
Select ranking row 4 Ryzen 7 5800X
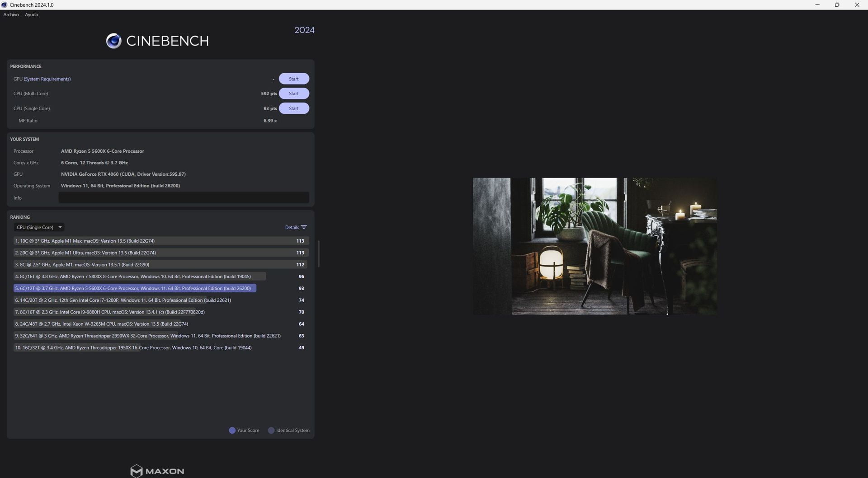(x=161, y=276)
